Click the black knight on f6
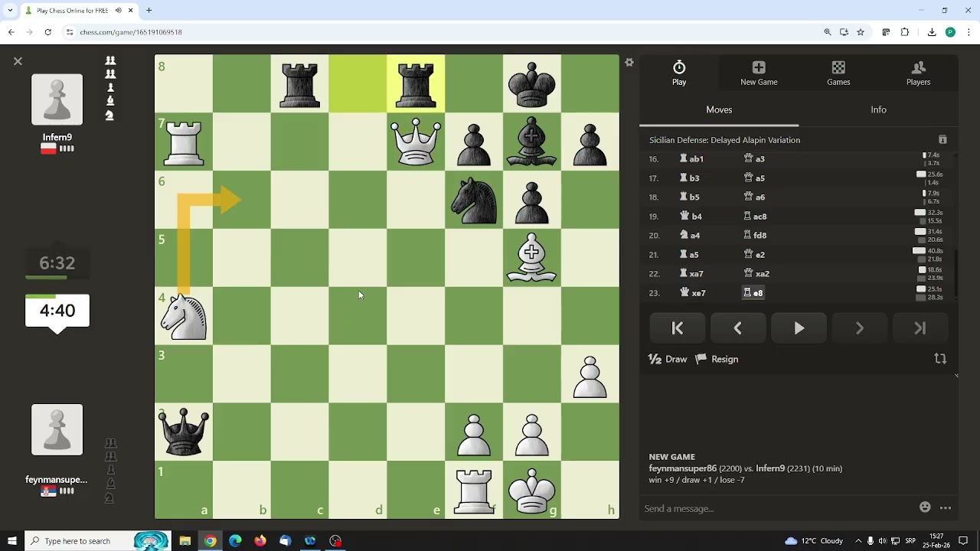The height and width of the screenshot is (551, 980). (474, 200)
